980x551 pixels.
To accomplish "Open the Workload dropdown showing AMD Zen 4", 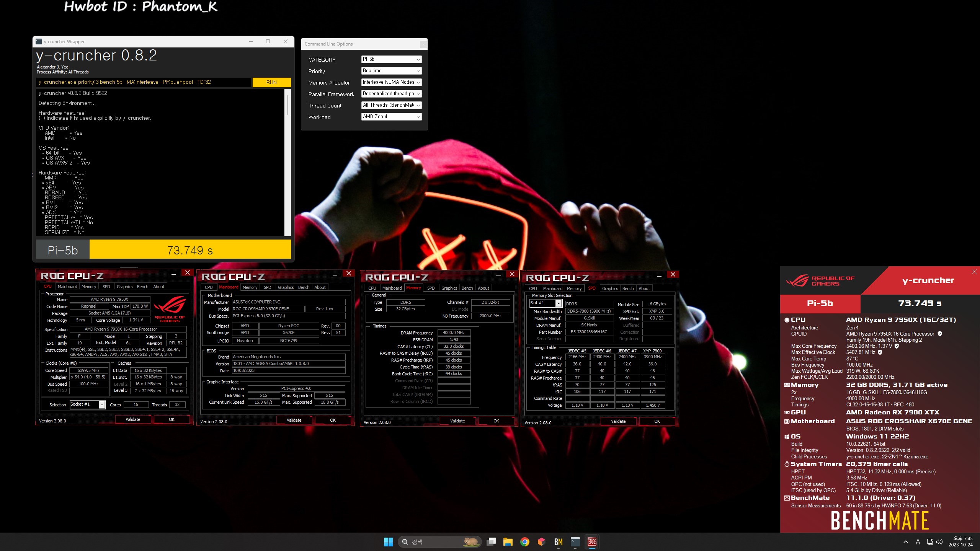I will tap(391, 117).
